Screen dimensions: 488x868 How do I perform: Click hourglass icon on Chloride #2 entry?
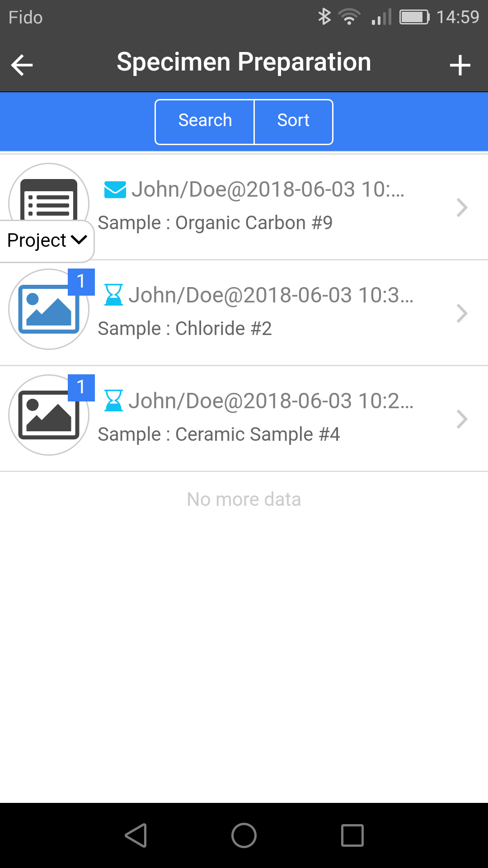(x=113, y=295)
